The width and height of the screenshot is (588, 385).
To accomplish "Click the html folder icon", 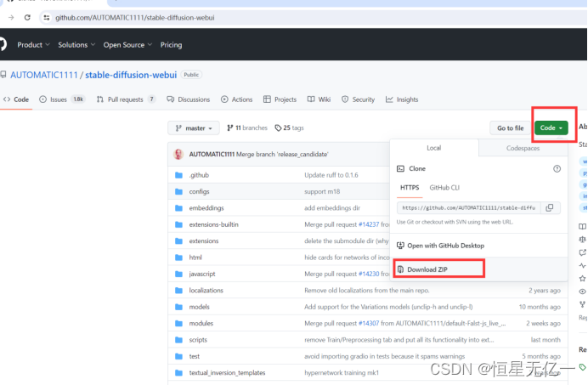I will point(179,258).
